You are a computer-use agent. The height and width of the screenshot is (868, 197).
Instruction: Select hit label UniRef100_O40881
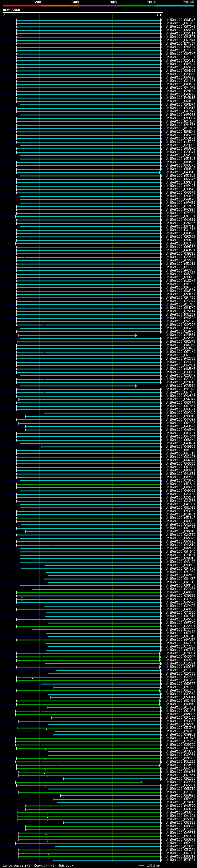(x=180, y=220)
